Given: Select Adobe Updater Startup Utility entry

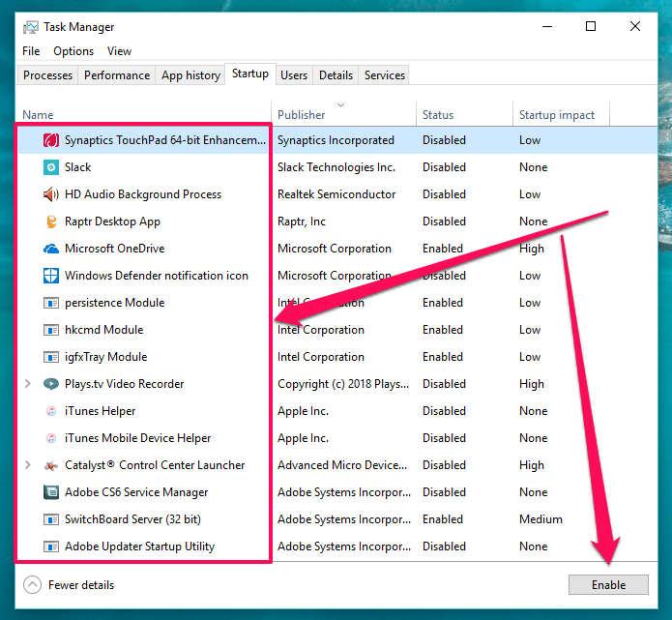Looking at the screenshot, I should (139, 546).
